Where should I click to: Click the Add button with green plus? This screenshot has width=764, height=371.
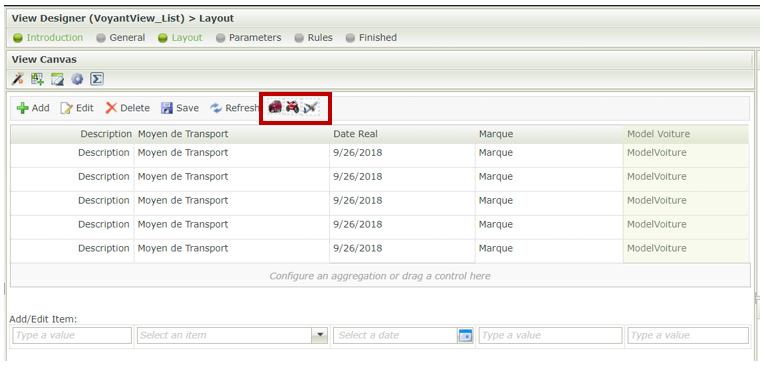pyautogui.click(x=33, y=108)
